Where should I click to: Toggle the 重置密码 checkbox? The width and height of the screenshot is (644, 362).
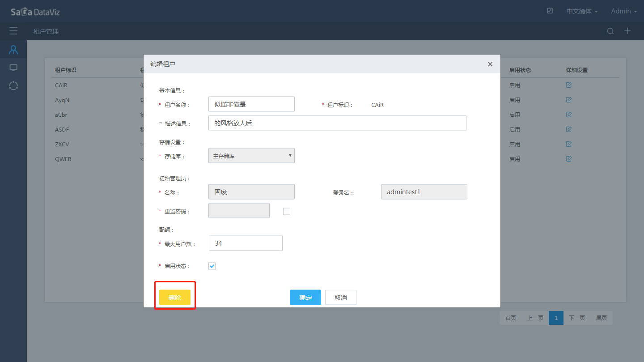point(287,211)
